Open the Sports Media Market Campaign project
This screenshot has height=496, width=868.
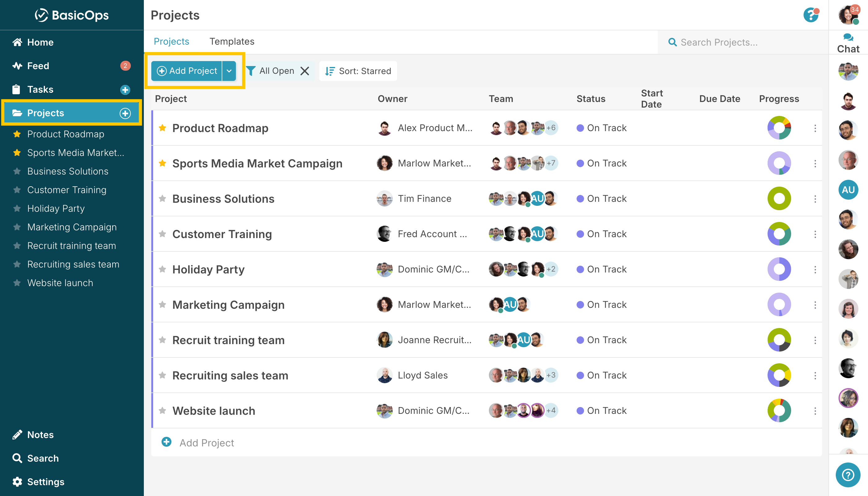(x=257, y=163)
